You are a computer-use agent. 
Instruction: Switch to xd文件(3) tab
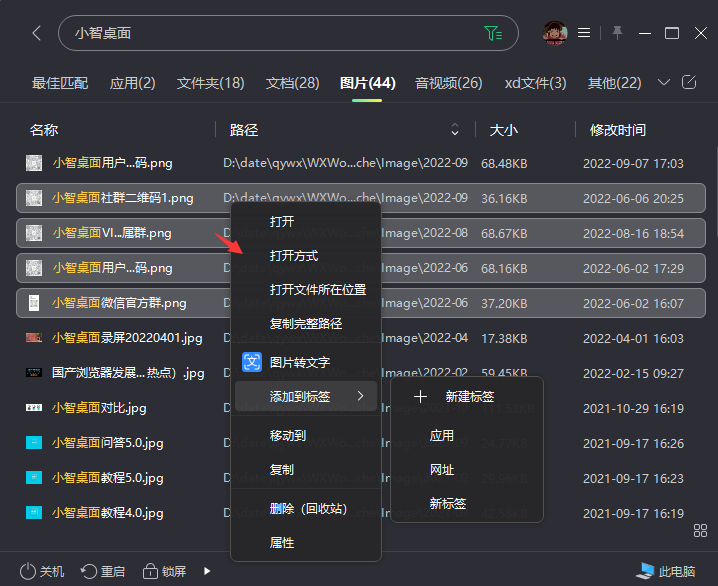click(536, 83)
